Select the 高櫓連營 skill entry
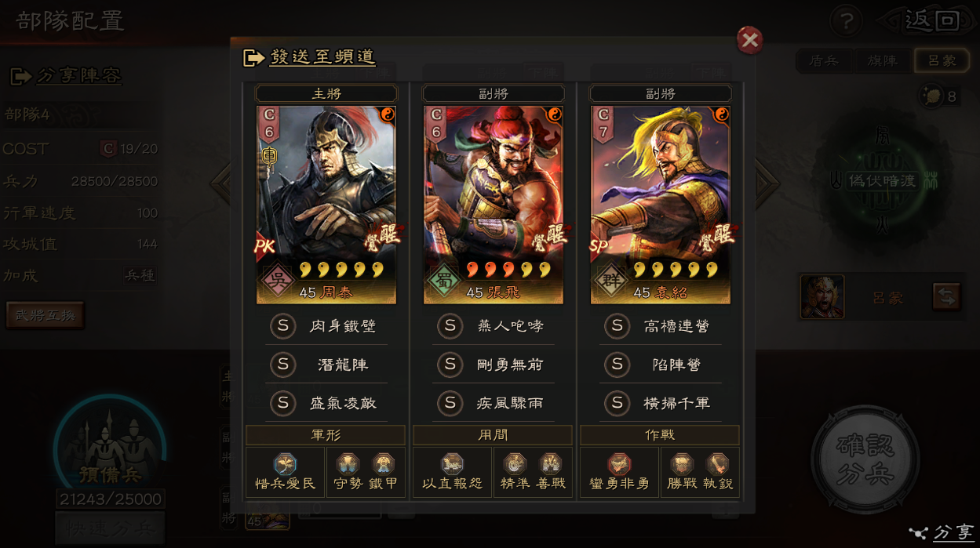This screenshot has height=548, width=980. pos(661,326)
